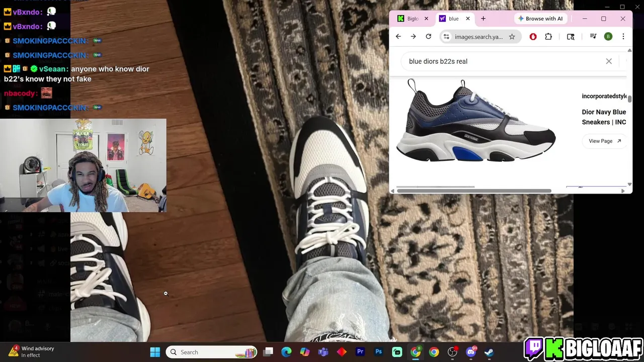The height and width of the screenshot is (362, 644).
Task: Minimize the Chrome window
Action: (x=585, y=19)
